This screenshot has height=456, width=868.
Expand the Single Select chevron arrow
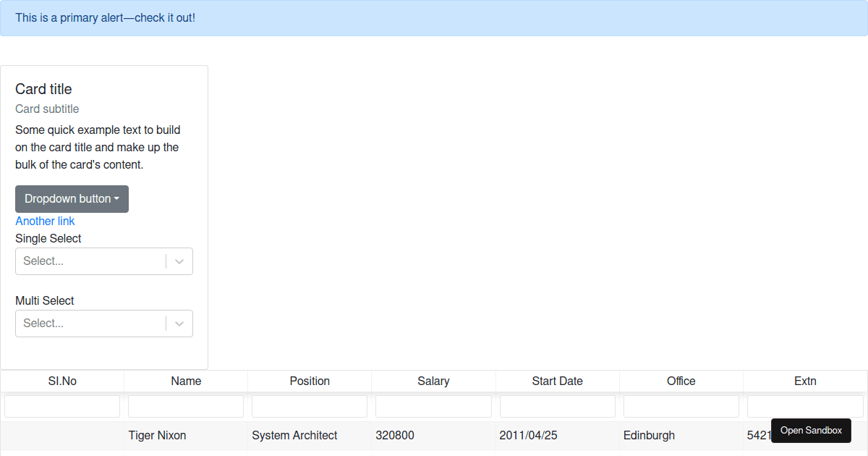(x=179, y=261)
